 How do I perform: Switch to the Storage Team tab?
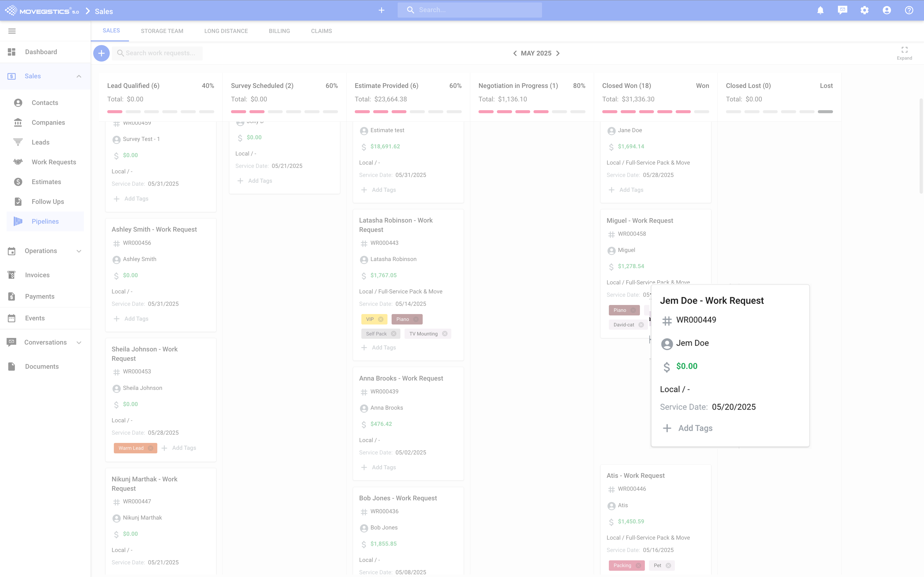tap(162, 31)
